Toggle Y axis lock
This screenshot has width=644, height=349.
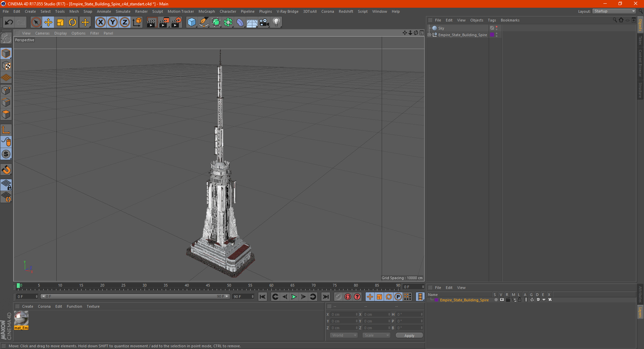coord(113,22)
